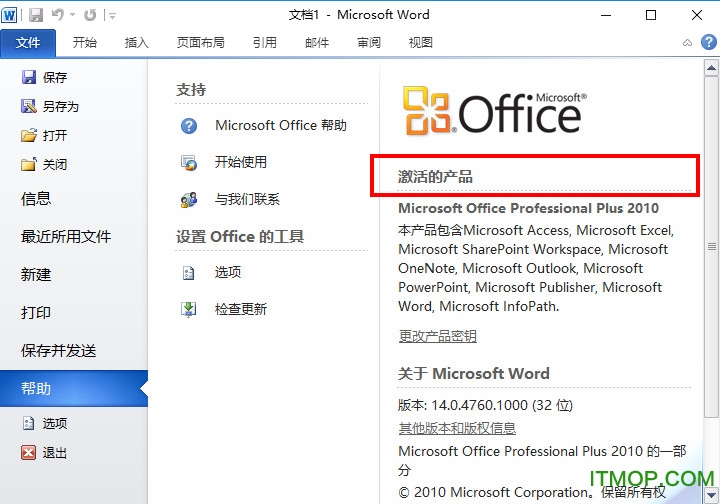
Task: Click the blue Help question mark icon
Action: (x=709, y=42)
